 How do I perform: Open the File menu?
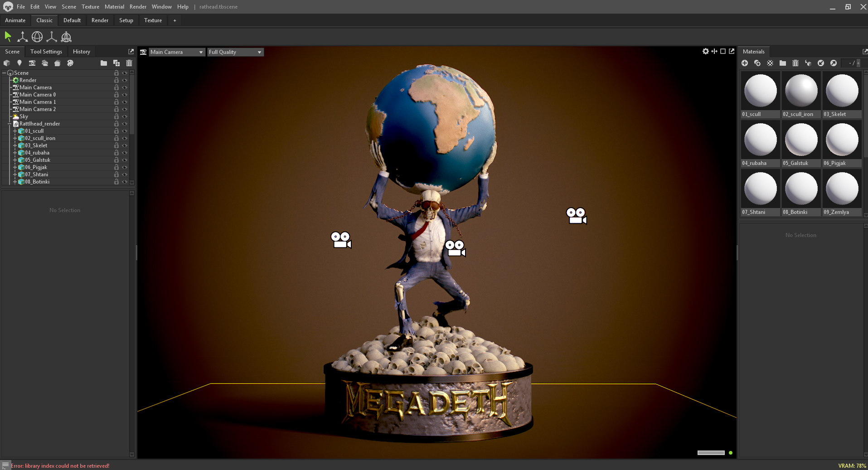click(x=21, y=7)
